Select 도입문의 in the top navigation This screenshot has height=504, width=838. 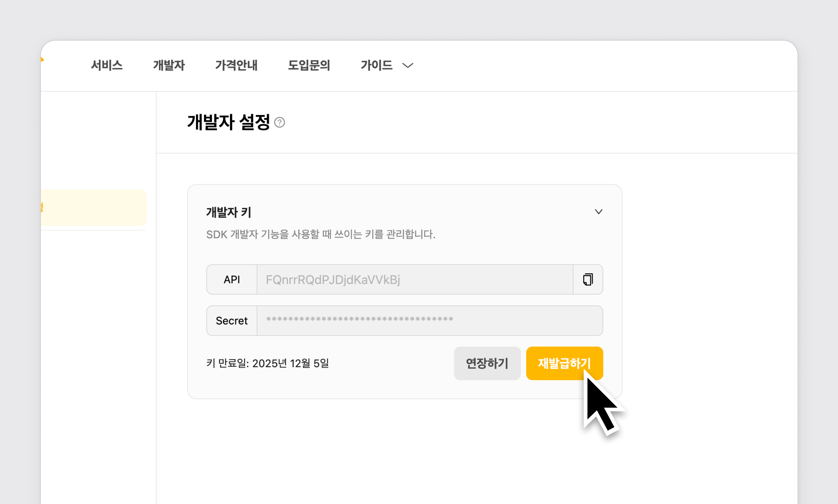click(309, 65)
